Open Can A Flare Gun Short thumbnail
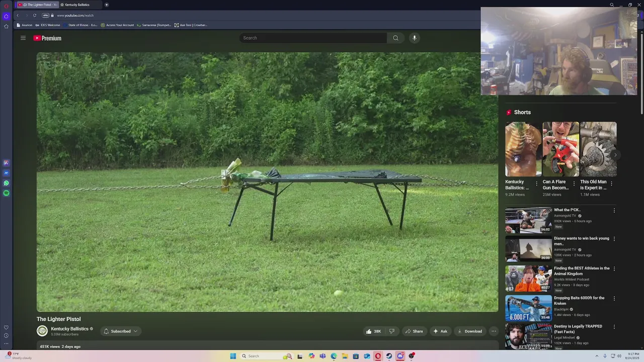644x362 pixels. click(560, 149)
